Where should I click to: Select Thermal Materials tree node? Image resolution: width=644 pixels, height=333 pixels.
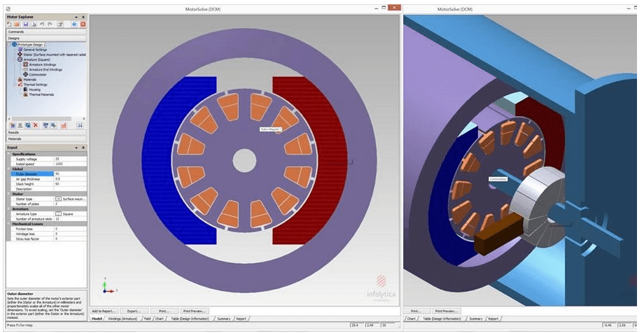pyautogui.click(x=41, y=94)
